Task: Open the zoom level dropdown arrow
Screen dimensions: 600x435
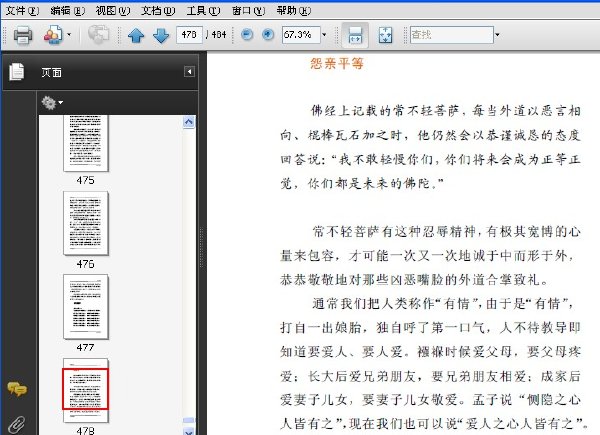Action: [324, 35]
